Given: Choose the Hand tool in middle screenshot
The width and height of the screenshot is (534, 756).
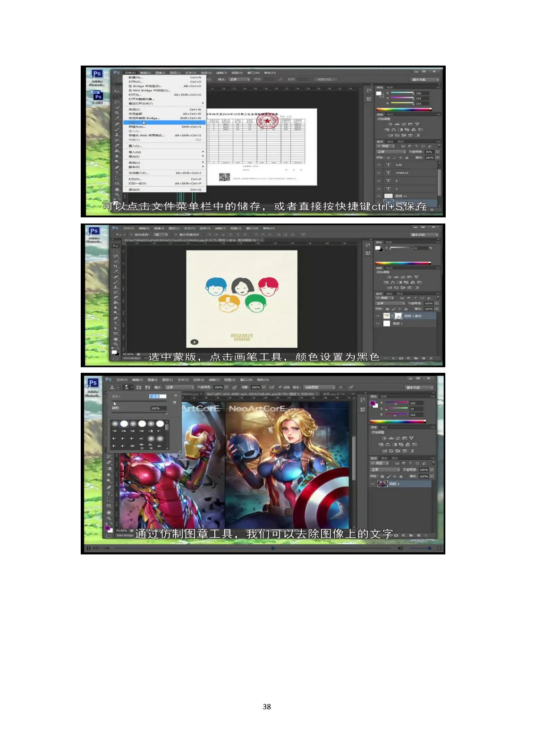Looking at the screenshot, I should [x=116, y=339].
